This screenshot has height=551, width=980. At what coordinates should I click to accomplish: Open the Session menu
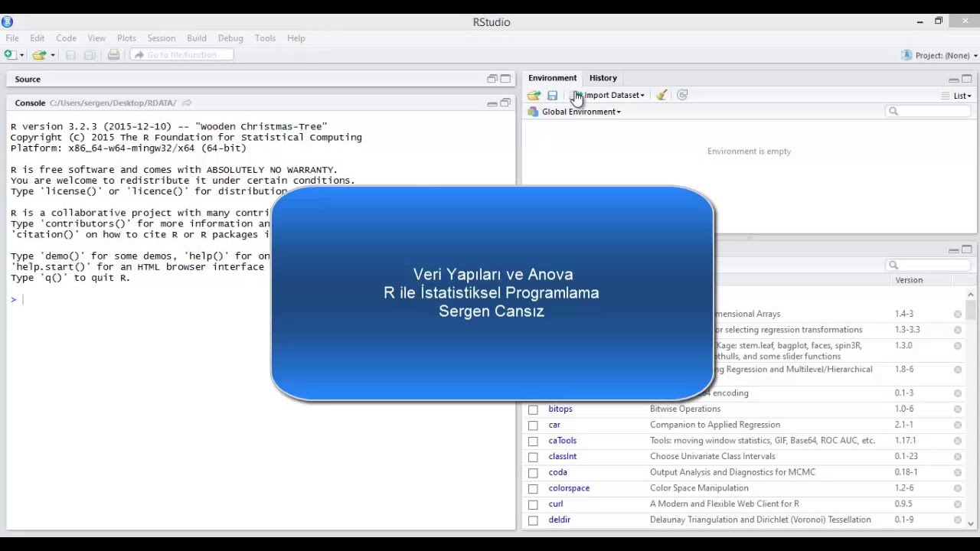(x=161, y=38)
